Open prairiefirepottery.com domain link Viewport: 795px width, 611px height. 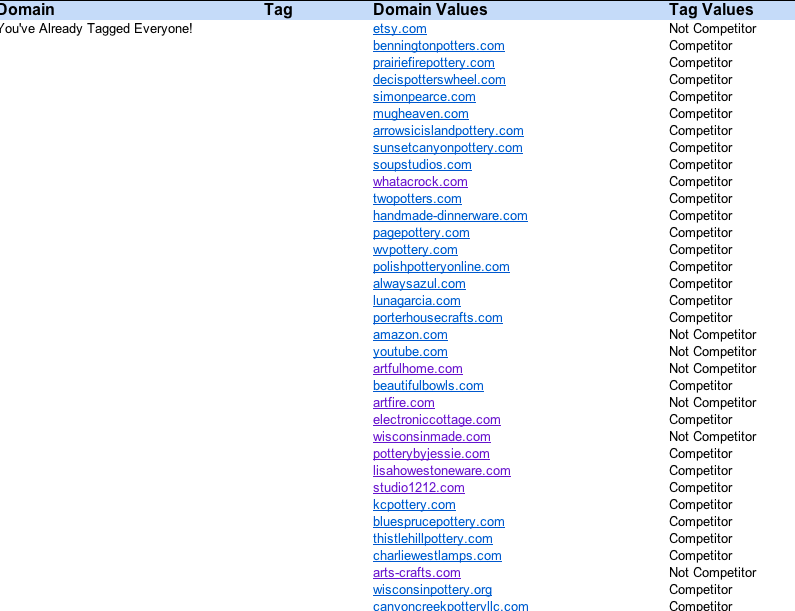tap(433, 63)
